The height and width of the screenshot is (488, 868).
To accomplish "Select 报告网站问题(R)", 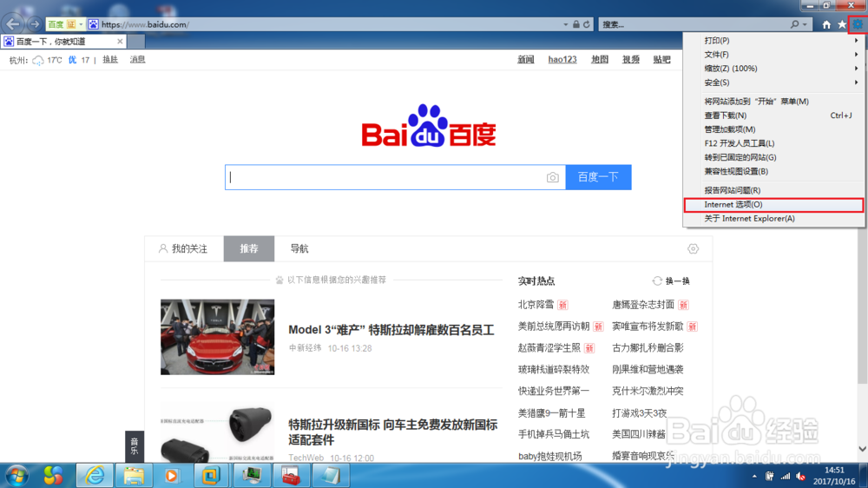I will tap(774, 190).
